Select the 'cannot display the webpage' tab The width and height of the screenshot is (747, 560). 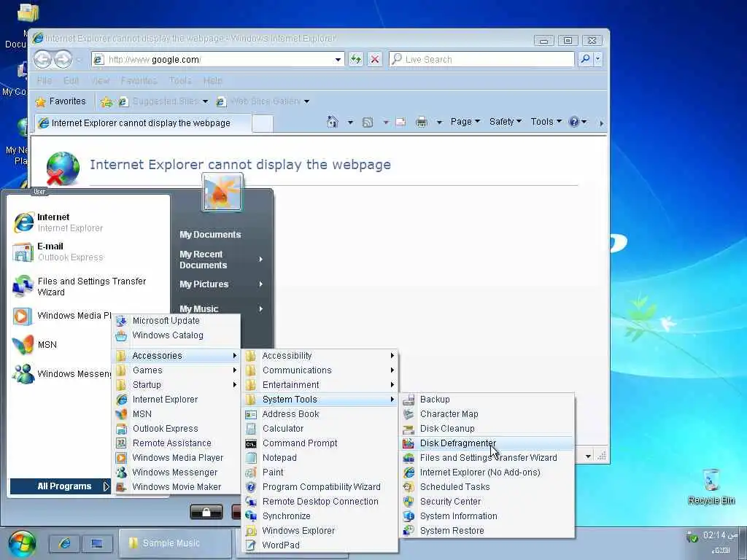point(143,122)
